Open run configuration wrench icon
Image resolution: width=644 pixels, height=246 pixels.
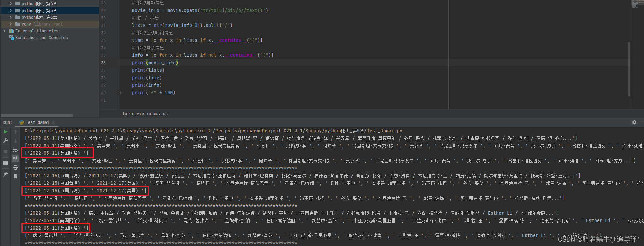coord(5,141)
